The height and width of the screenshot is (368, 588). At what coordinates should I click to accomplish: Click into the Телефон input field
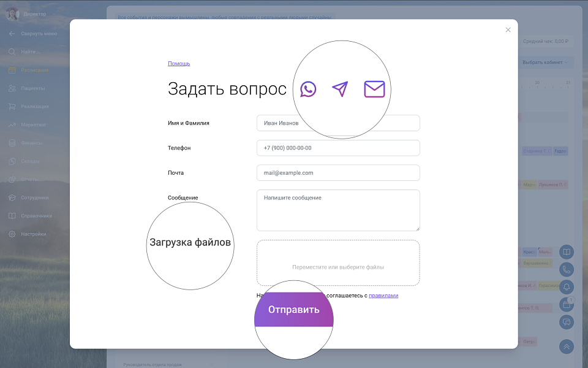tap(338, 148)
